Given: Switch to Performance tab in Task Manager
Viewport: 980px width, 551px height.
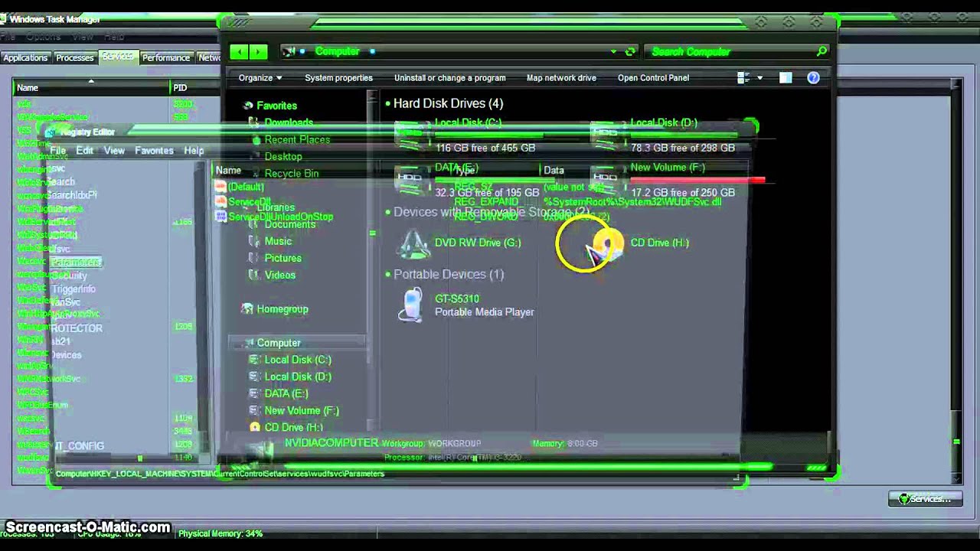Looking at the screenshot, I should coord(166,57).
